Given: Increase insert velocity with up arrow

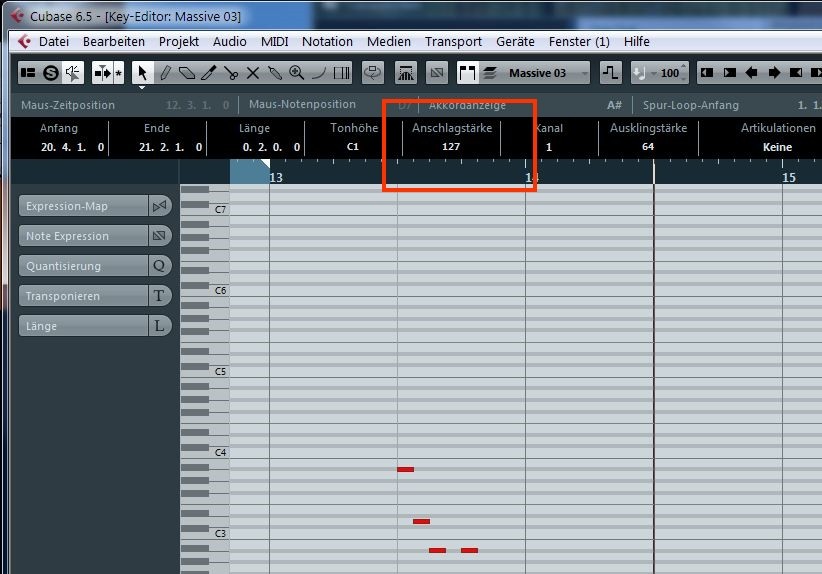Looking at the screenshot, I should (683, 67).
